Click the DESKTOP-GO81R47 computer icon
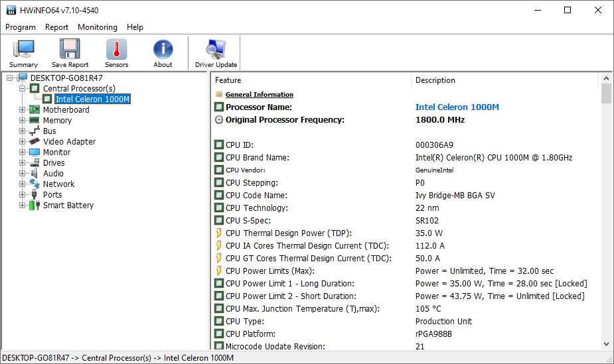Image resolution: width=614 pixels, height=364 pixels. pos(22,78)
